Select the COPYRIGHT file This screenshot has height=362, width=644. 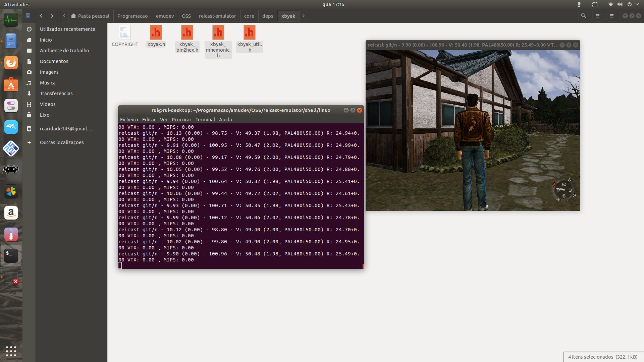pos(125,36)
